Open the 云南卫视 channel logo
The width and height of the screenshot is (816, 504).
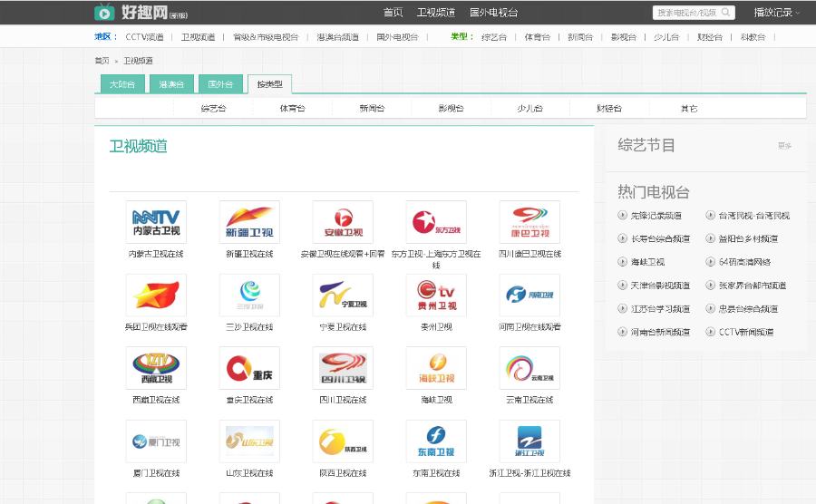(x=529, y=368)
